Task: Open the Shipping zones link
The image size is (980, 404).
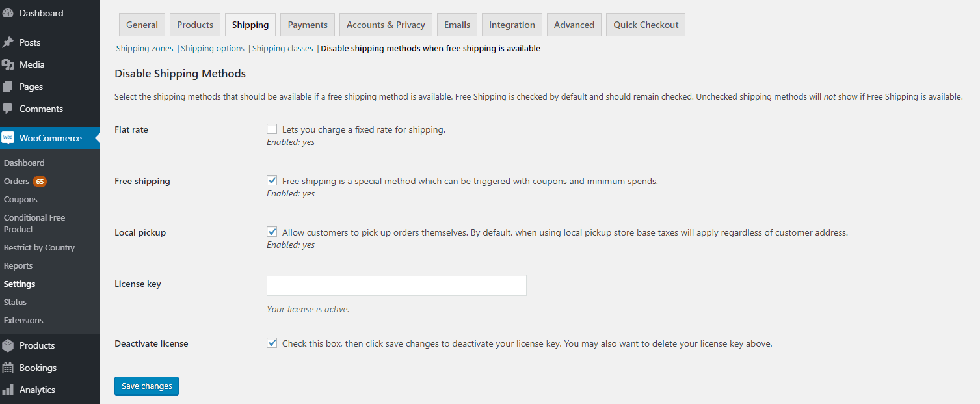Action: pos(144,49)
